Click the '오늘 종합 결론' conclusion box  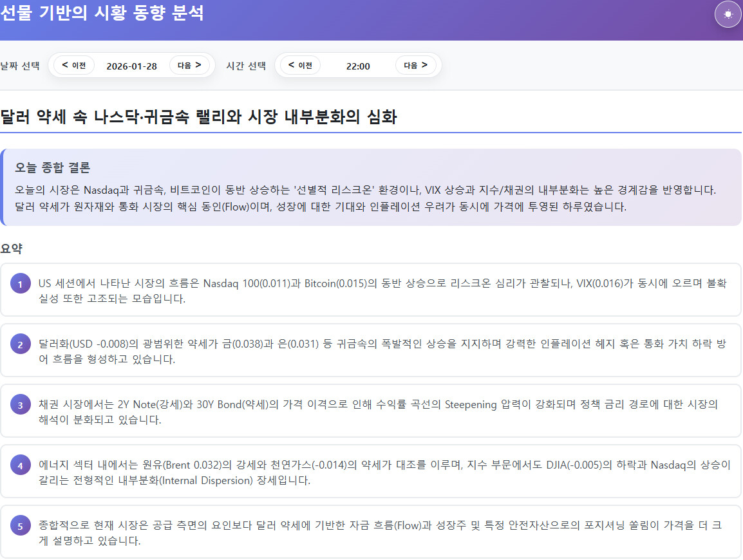tap(371, 187)
